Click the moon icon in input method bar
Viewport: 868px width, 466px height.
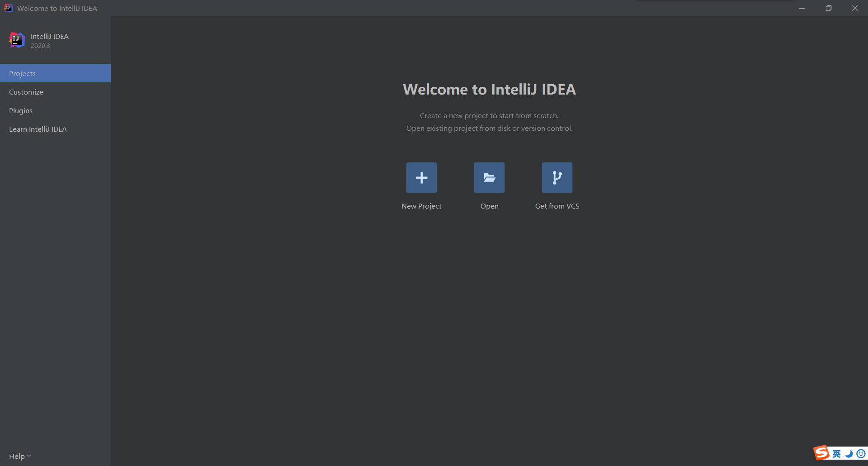(x=849, y=453)
